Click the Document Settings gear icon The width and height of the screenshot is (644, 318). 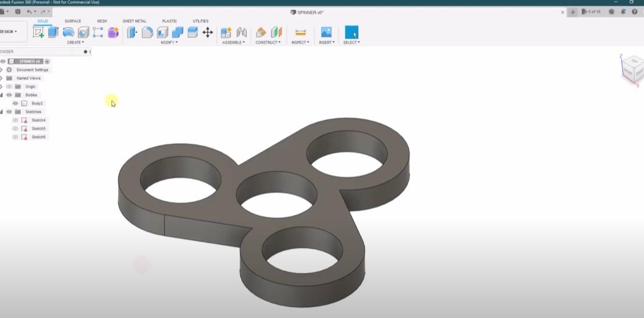tap(9, 70)
